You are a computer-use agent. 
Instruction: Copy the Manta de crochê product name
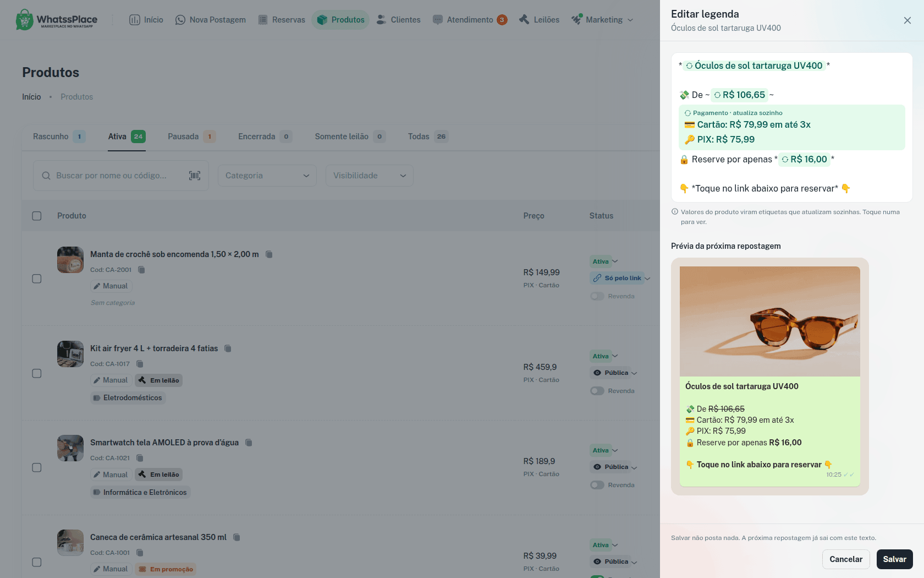click(269, 254)
